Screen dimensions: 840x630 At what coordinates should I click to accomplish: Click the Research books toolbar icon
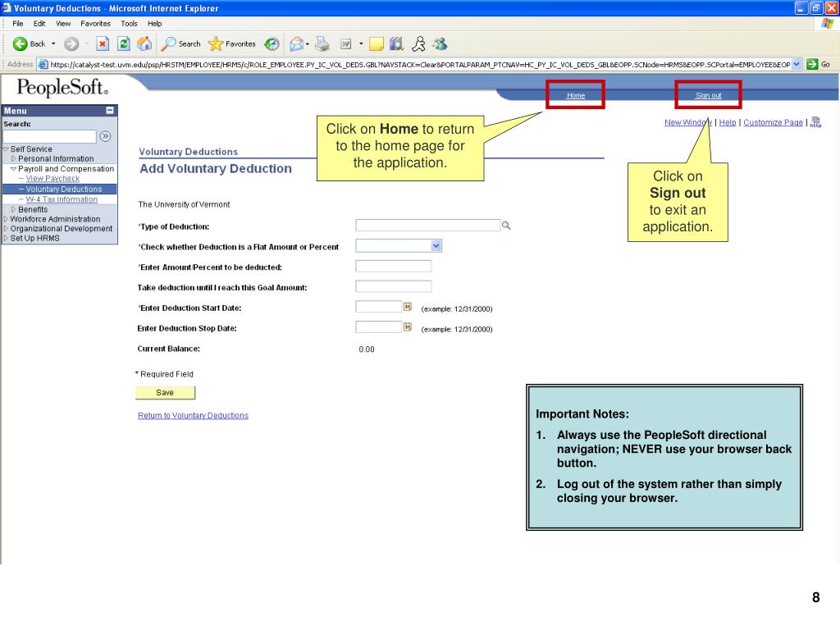(396, 44)
